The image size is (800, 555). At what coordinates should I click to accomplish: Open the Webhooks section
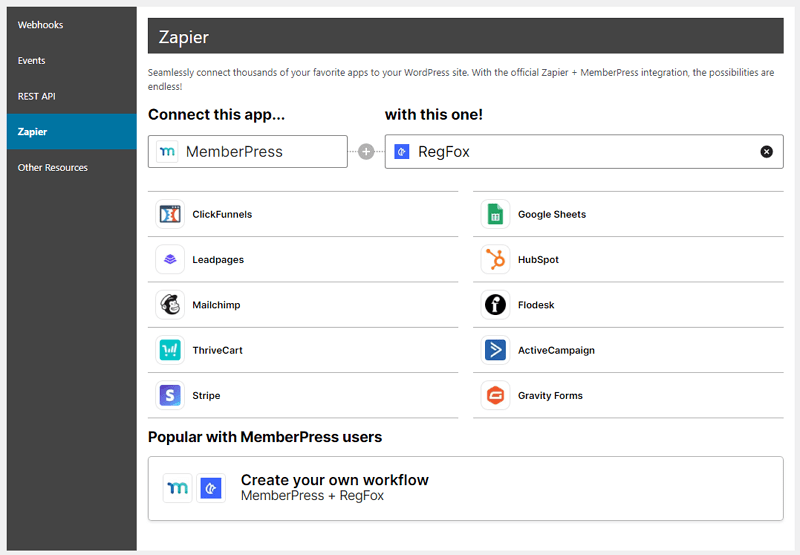(71, 24)
